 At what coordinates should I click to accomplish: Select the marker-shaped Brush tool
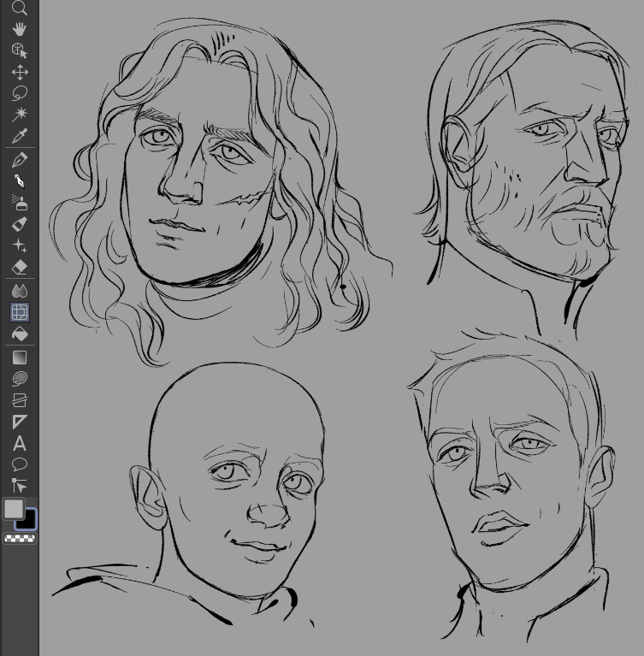(x=20, y=224)
